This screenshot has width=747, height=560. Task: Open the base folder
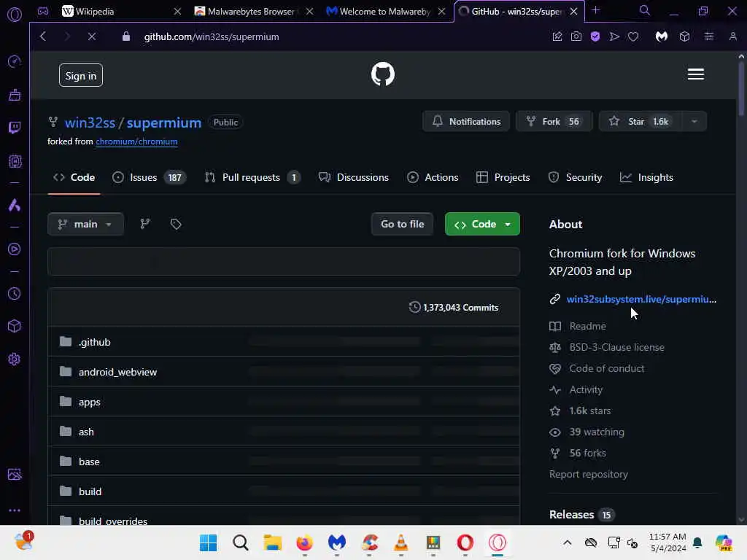[x=89, y=462]
